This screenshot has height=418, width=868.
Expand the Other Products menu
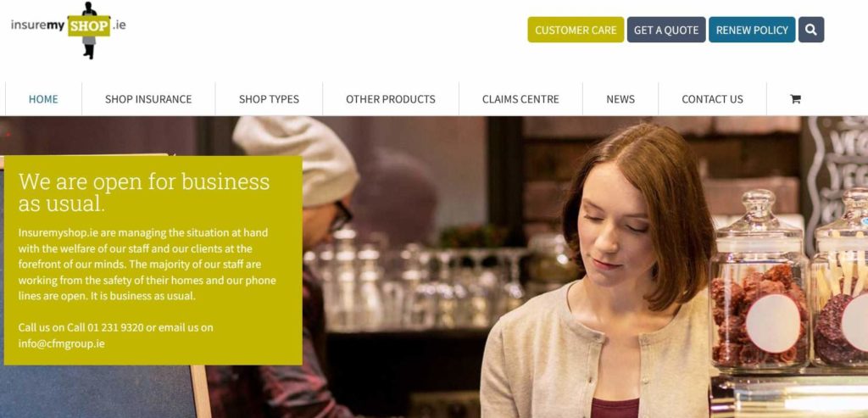click(391, 99)
